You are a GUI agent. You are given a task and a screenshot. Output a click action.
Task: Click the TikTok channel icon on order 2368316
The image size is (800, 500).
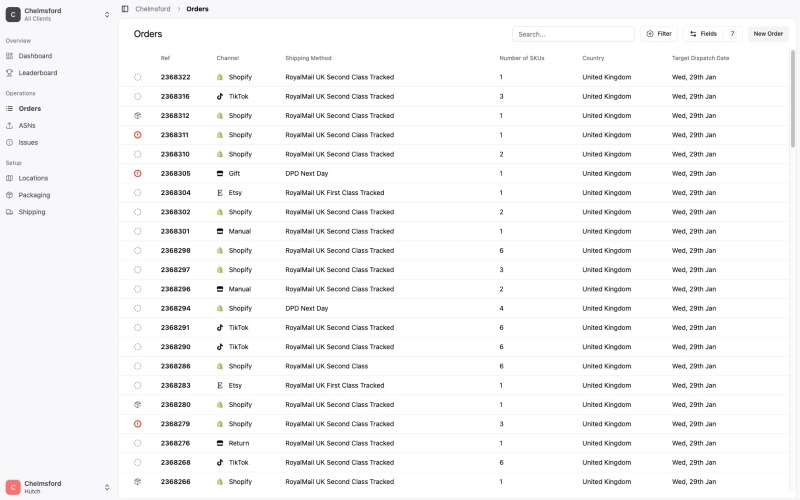click(x=220, y=96)
